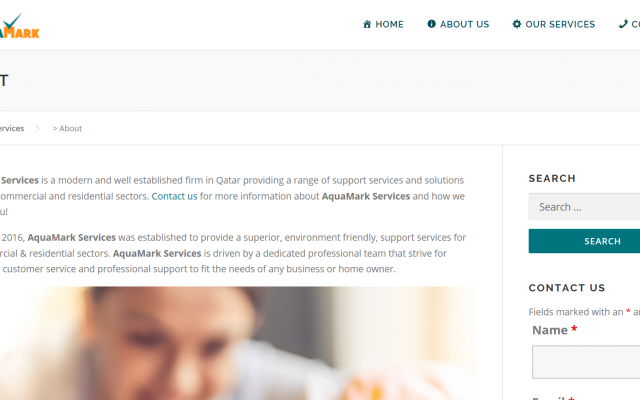Screen dimensions: 640x400
Task: Click inside the Name text field
Action: click(x=586, y=362)
